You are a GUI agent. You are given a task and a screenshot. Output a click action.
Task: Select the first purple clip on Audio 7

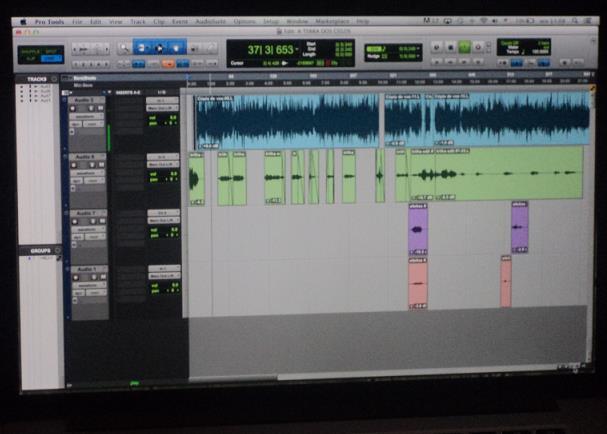point(418,229)
